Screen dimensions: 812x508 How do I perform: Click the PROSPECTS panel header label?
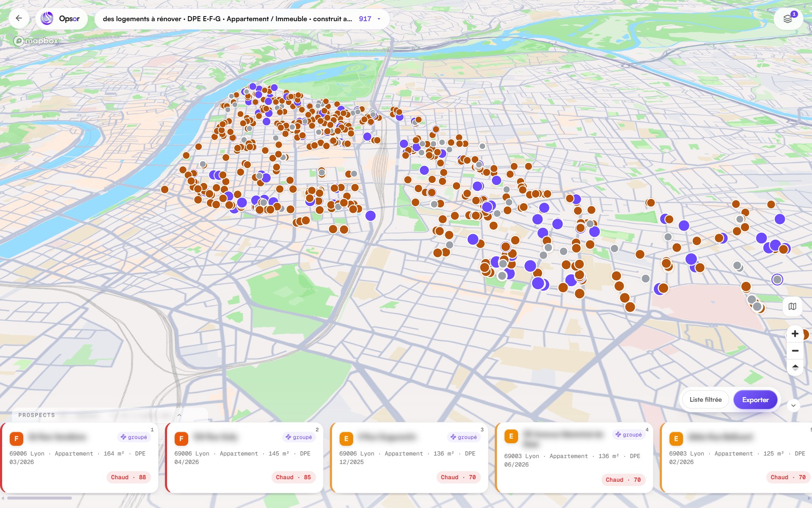(x=37, y=415)
